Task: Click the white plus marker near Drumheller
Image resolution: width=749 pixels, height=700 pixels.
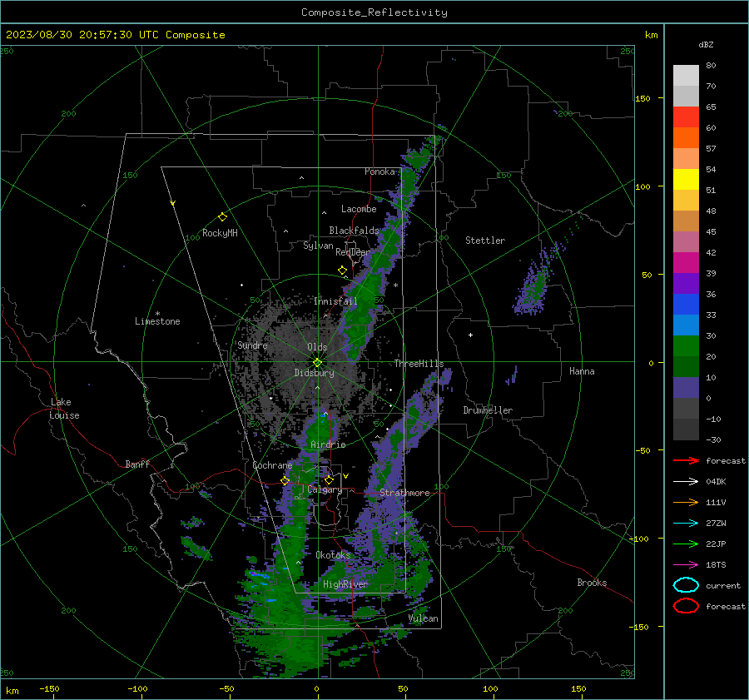Action: [x=470, y=335]
